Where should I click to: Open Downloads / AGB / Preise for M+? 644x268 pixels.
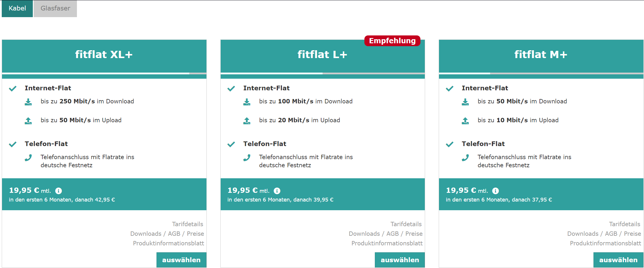coord(604,234)
